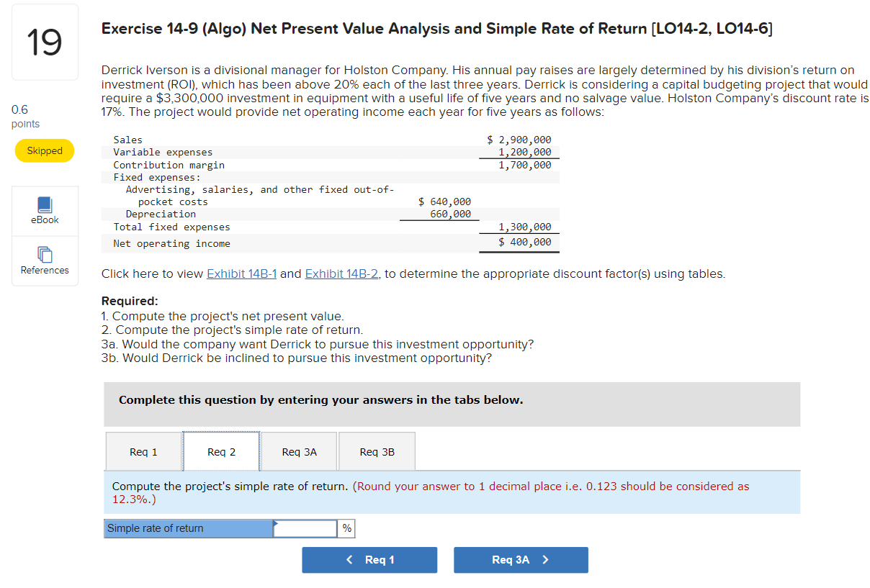This screenshot has height=588, width=870.
Task: Click the yellow Skipped status badge
Action: (45, 150)
